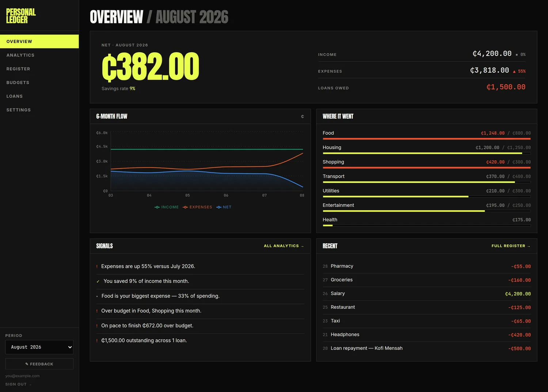Click the Feedback button

point(39,364)
